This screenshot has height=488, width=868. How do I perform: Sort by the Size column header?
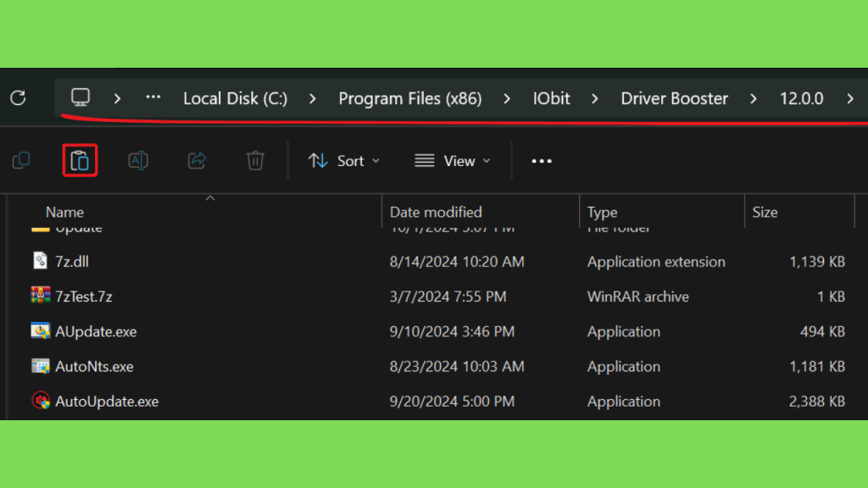(765, 212)
